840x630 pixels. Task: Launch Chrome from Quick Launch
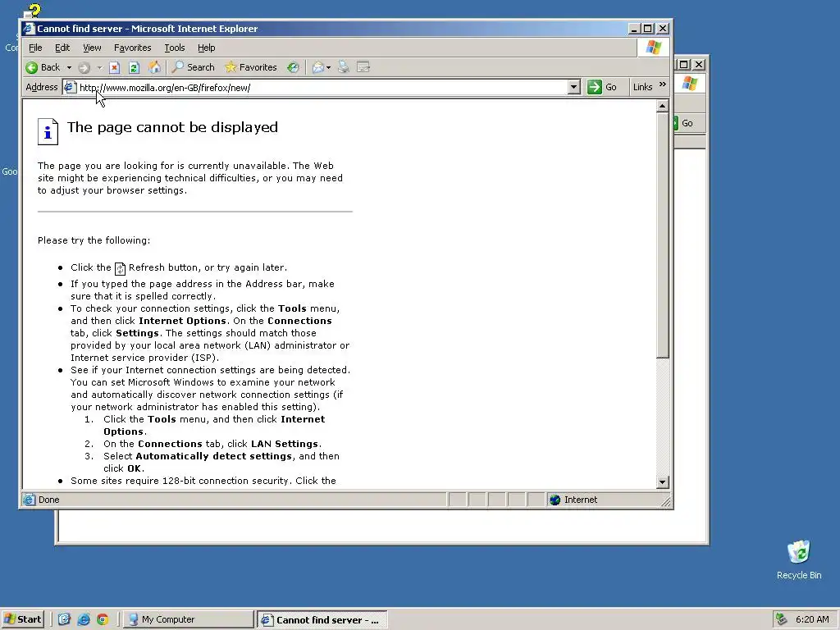tap(103, 619)
